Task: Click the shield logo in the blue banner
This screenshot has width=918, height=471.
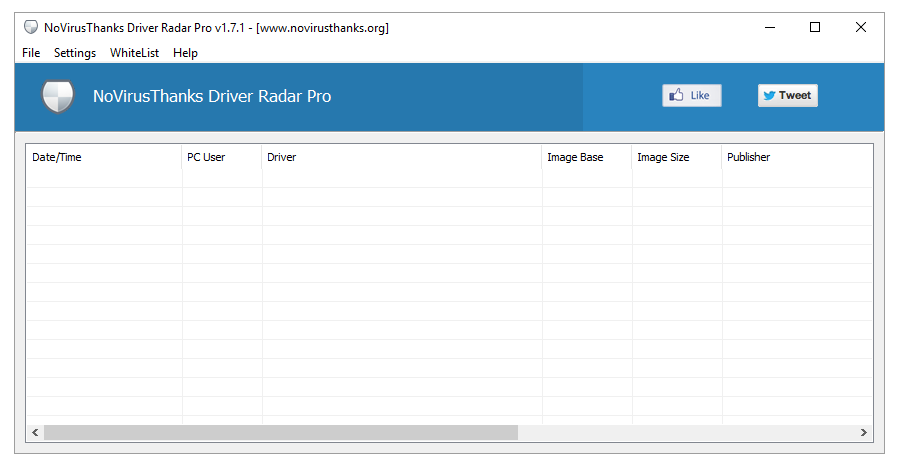Action: click(57, 97)
